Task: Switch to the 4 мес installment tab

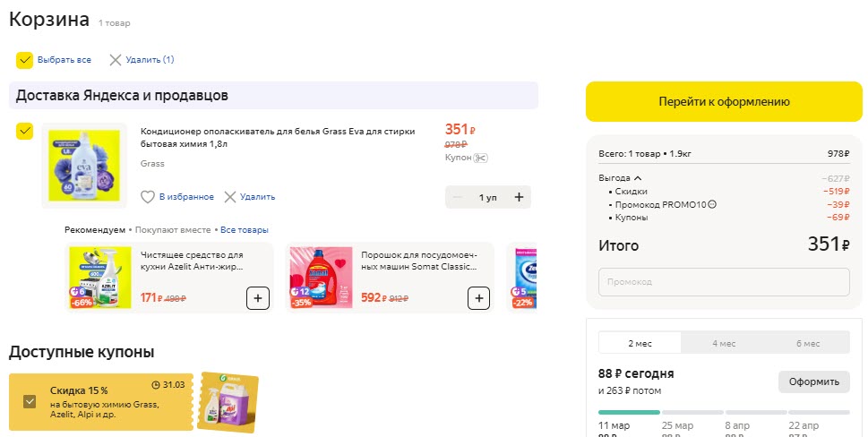Action: click(724, 343)
